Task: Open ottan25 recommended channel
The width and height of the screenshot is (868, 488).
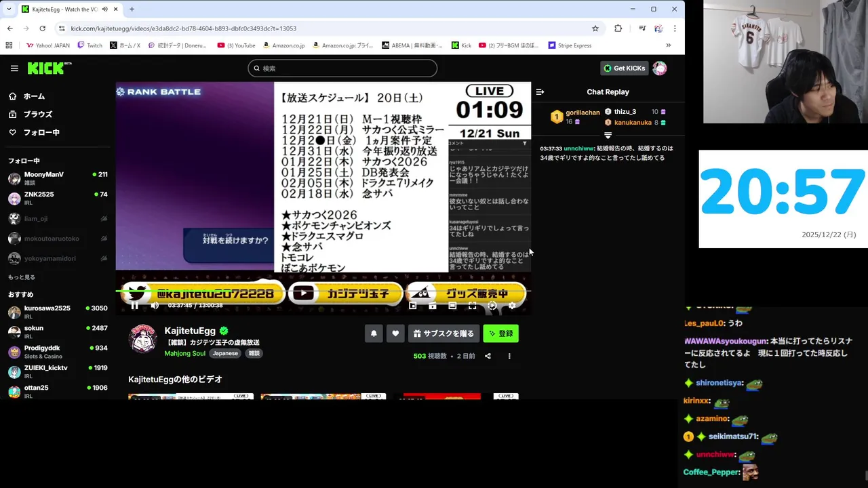Action: click(58, 391)
